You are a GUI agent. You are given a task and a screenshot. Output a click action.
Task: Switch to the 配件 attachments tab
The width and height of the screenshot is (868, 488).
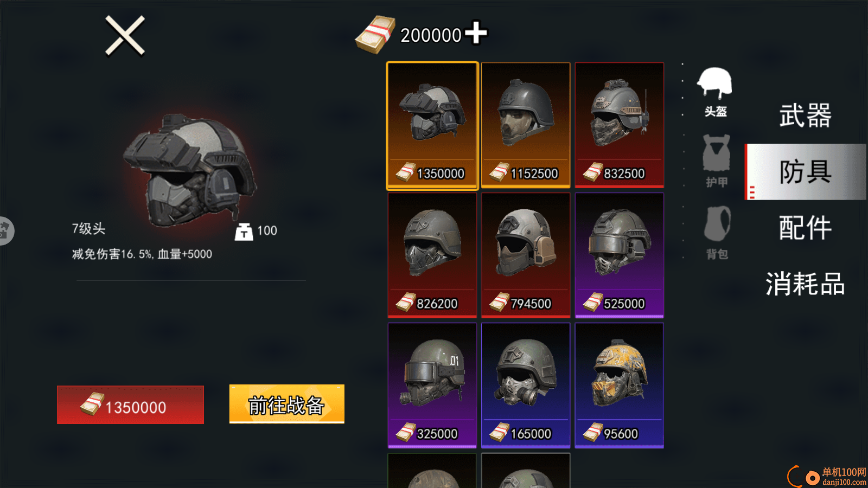pos(806,228)
